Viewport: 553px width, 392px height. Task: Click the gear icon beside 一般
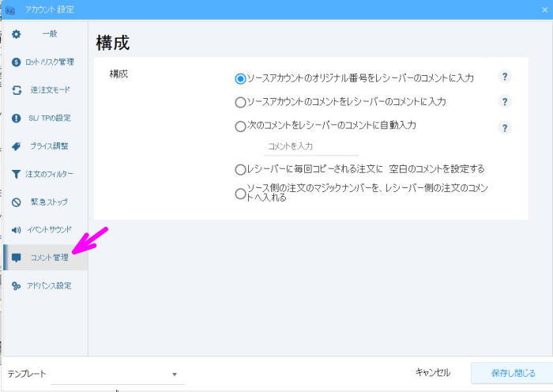(x=17, y=34)
